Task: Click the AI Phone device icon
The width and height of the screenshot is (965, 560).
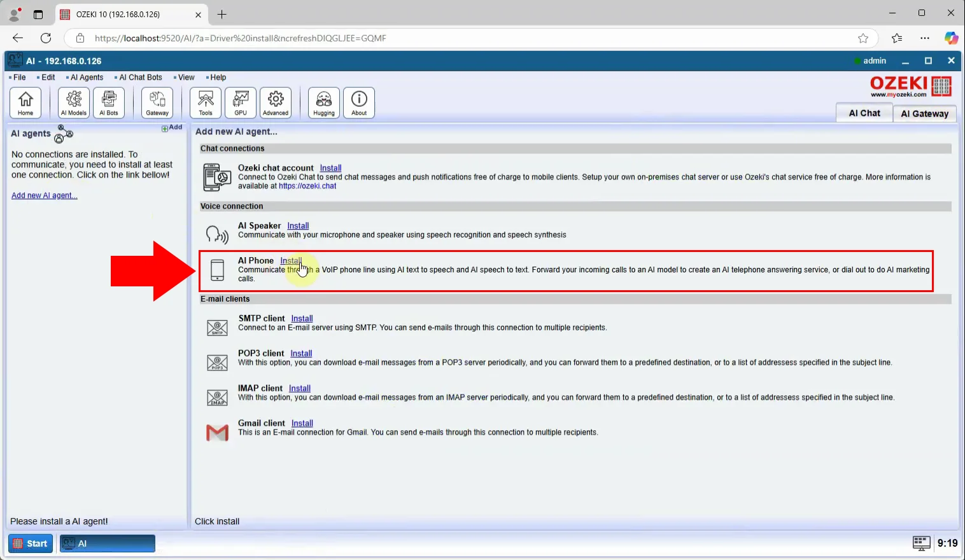Action: pyautogui.click(x=217, y=270)
